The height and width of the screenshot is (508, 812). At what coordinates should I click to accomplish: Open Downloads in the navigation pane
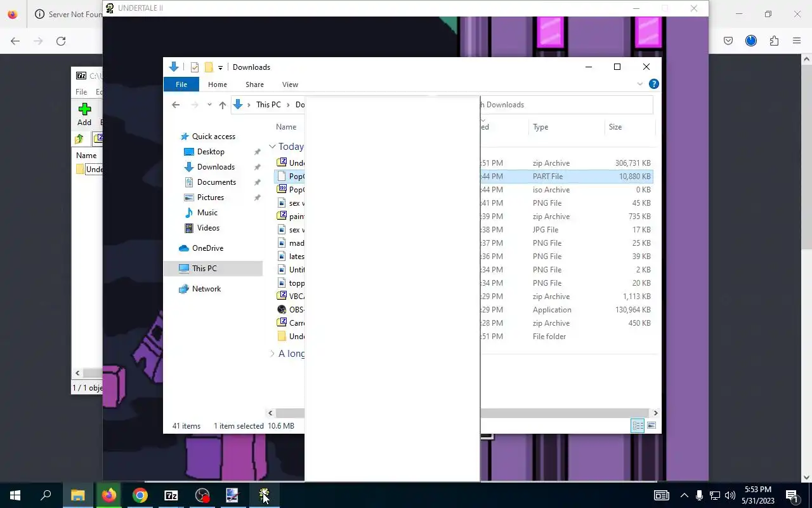[x=216, y=167]
